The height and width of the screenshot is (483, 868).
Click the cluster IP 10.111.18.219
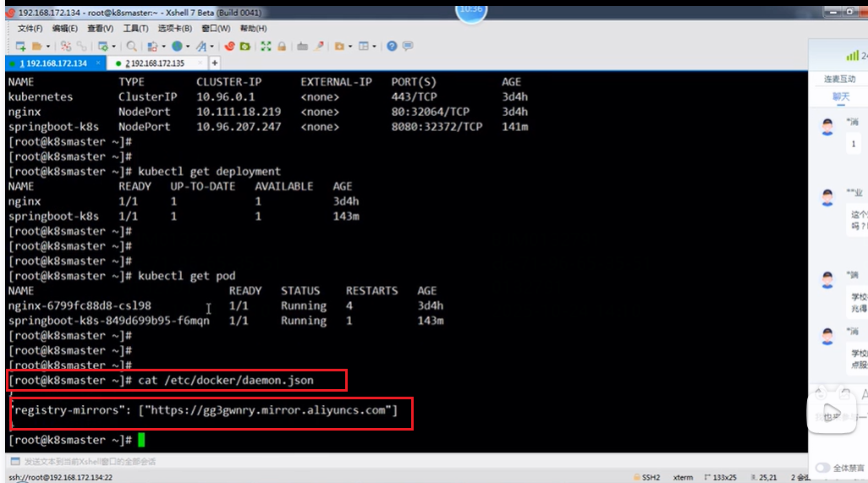pos(239,112)
